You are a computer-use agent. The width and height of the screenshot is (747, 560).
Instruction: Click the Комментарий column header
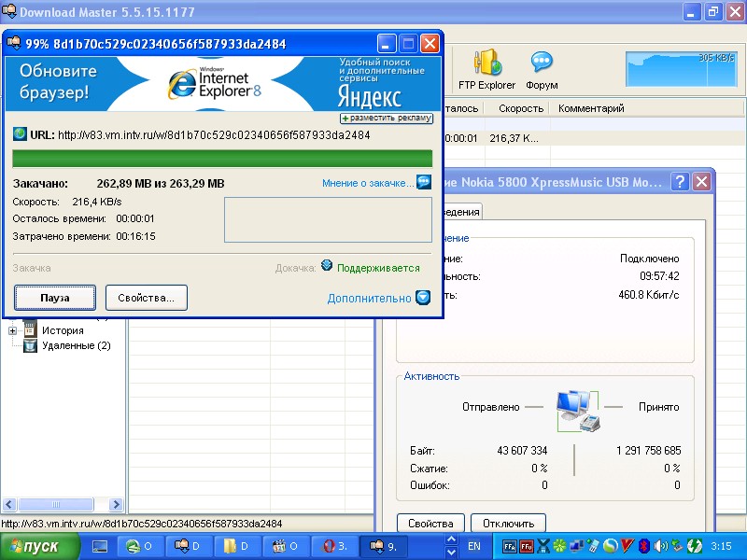(591, 108)
